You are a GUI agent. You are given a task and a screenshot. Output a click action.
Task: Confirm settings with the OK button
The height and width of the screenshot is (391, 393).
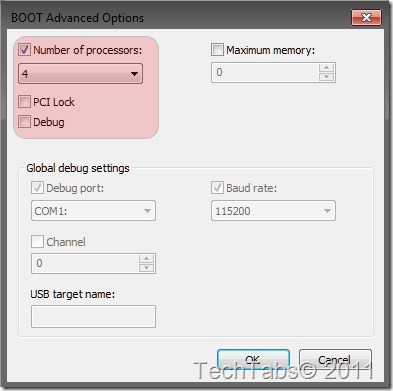tap(253, 360)
